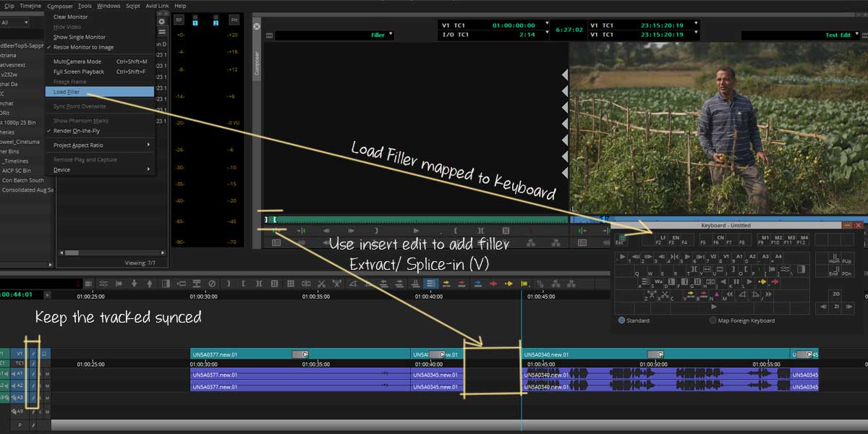This screenshot has width=868, height=434.
Task: Open the All filter dropdown in bin panel
Action: coord(14,22)
